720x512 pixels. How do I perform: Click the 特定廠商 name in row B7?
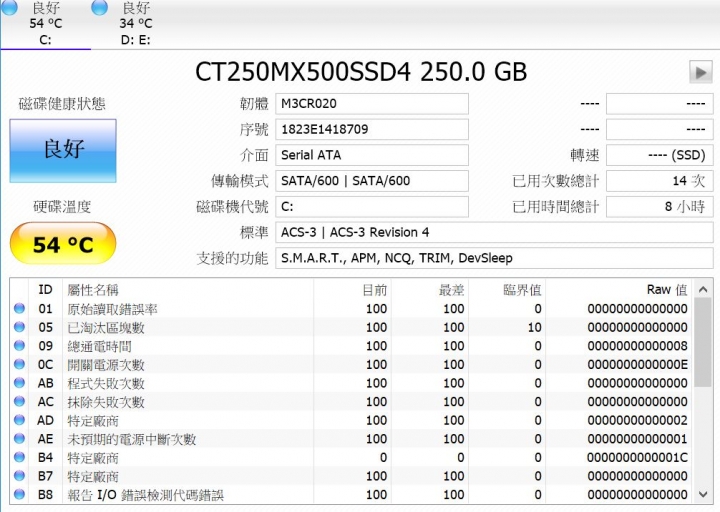[93, 476]
